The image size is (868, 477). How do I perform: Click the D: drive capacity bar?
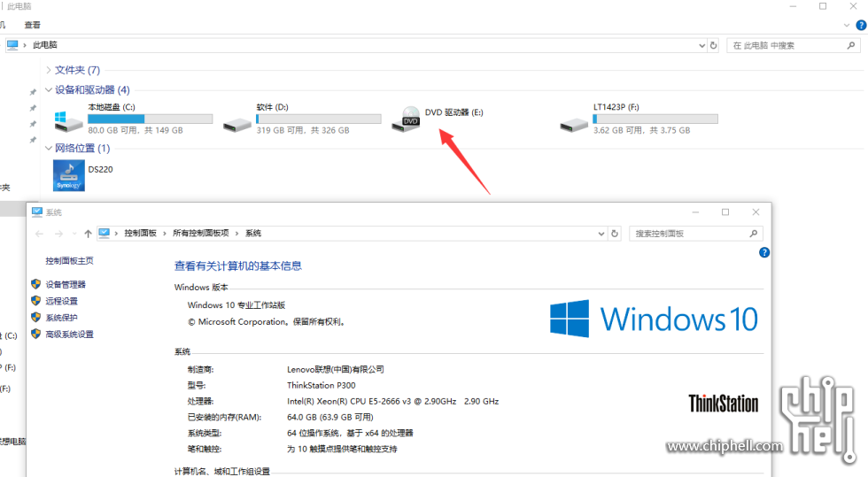[319, 119]
